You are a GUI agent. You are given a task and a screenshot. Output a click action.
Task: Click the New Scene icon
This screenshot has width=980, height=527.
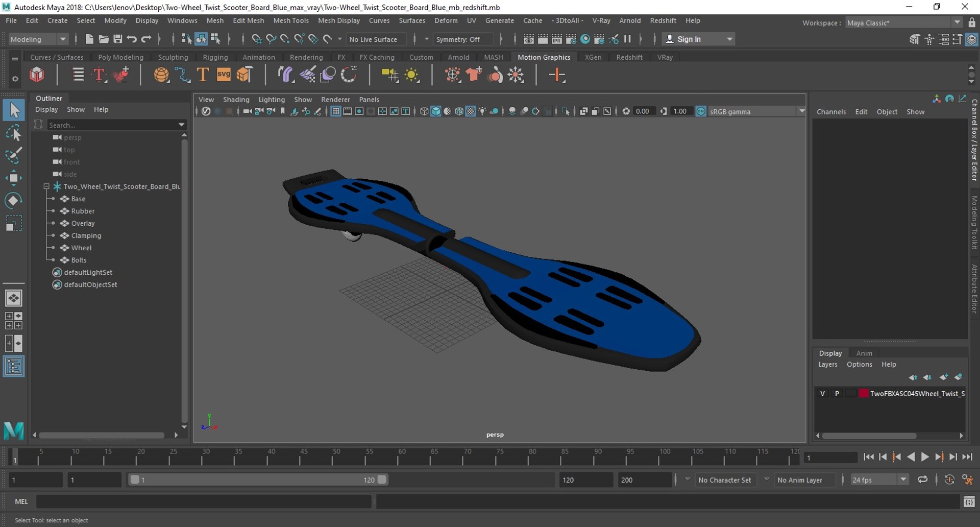pyautogui.click(x=89, y=39)
